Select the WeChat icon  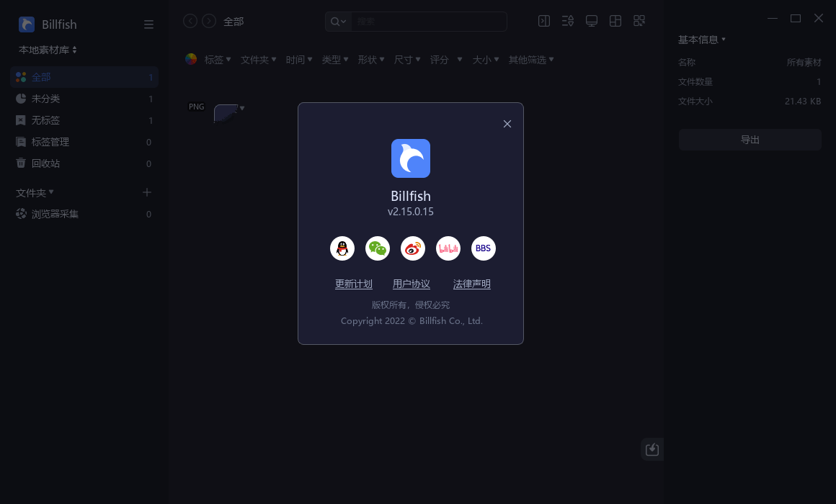pyautogui.click(x=378, y=248)
